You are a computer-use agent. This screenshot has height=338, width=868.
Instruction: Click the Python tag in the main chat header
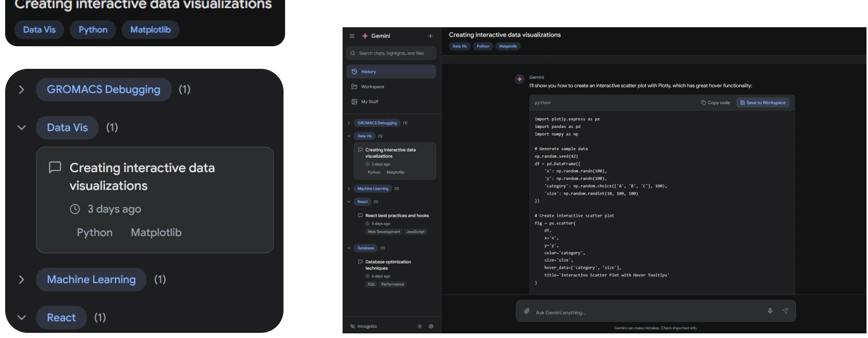[x=483, y=46]
